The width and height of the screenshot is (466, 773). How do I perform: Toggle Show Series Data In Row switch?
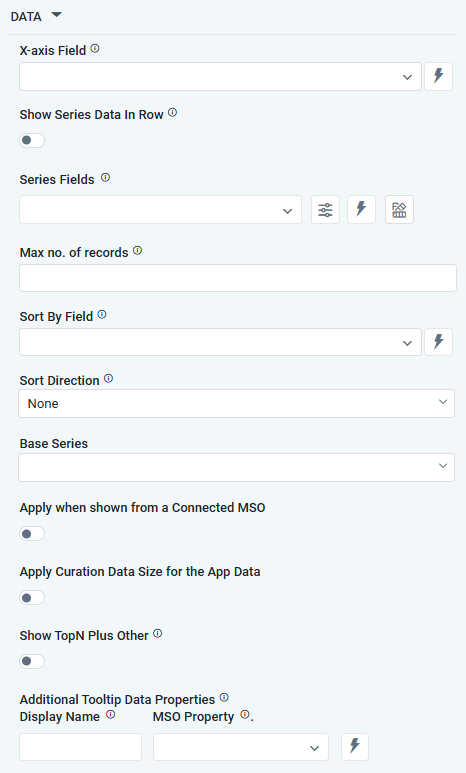32,141
